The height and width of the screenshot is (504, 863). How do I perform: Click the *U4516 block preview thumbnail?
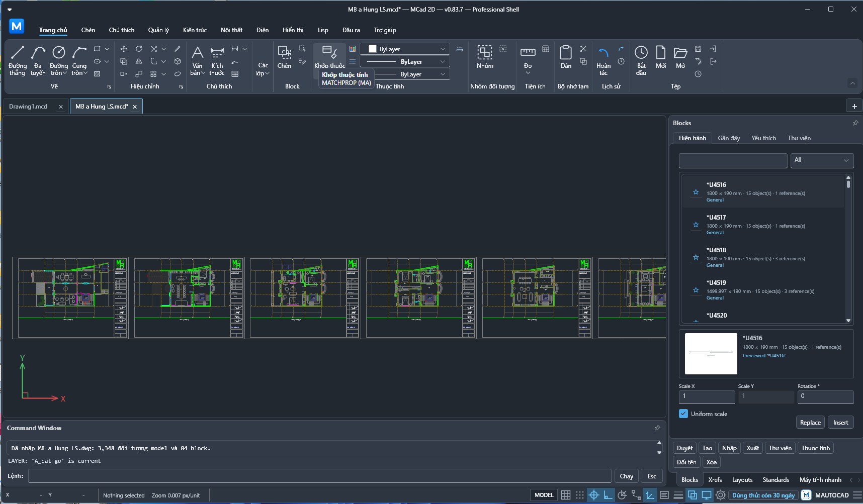pyautogui.click(x=711, y=354)
